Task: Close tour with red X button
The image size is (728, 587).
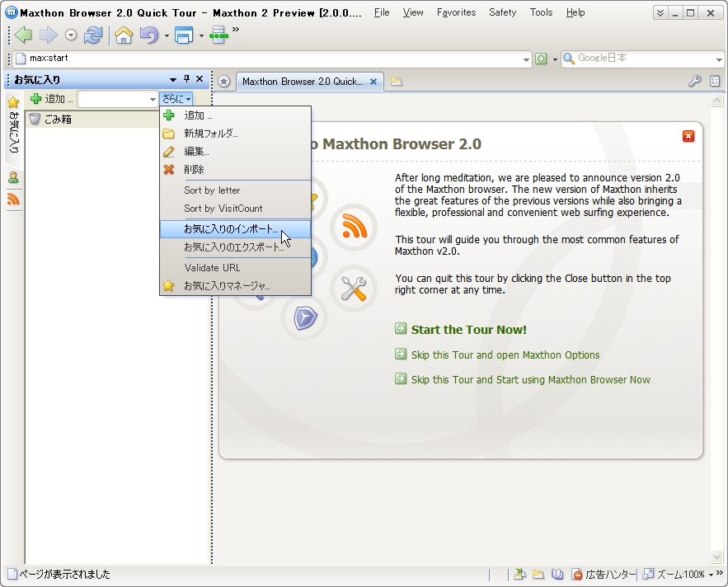Action: (x=688, y=135)
